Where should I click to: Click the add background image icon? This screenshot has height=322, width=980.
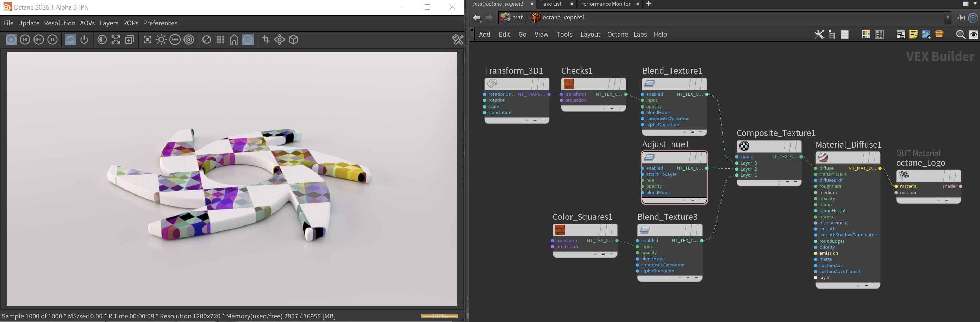(x=926, y=35)
